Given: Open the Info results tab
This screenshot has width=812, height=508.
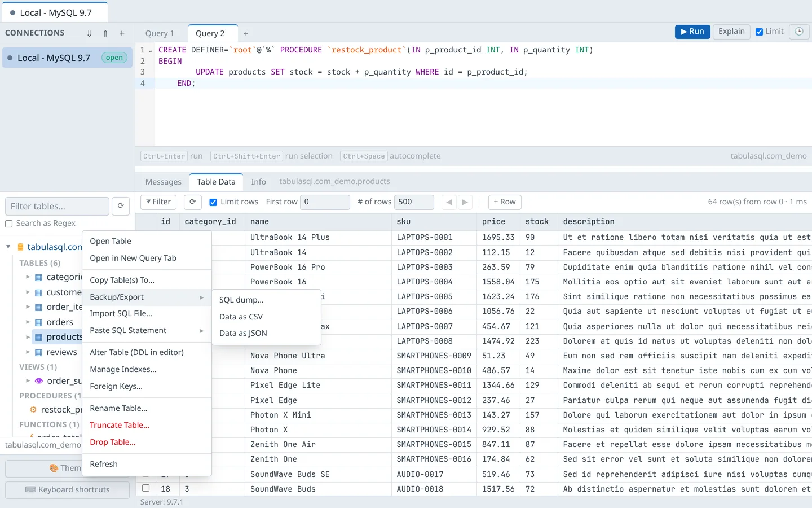Looking at the screenshot, I should click(258, 182).
